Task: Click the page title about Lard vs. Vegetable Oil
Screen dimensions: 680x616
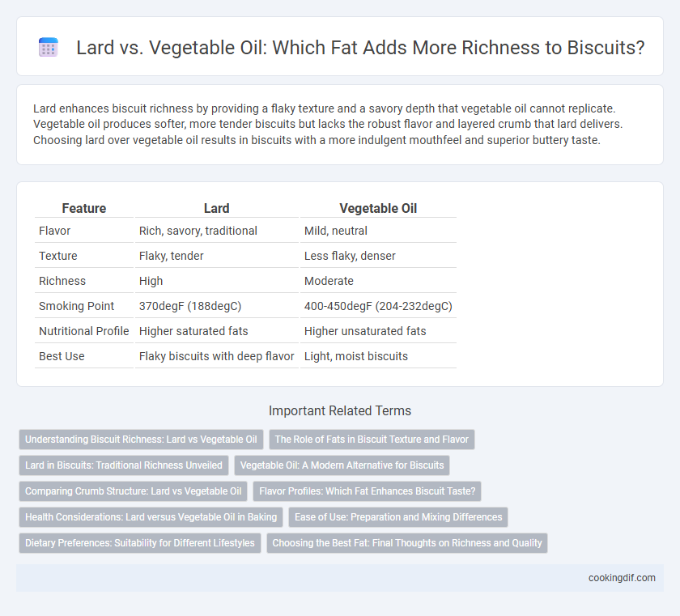Action: (360, 47)
